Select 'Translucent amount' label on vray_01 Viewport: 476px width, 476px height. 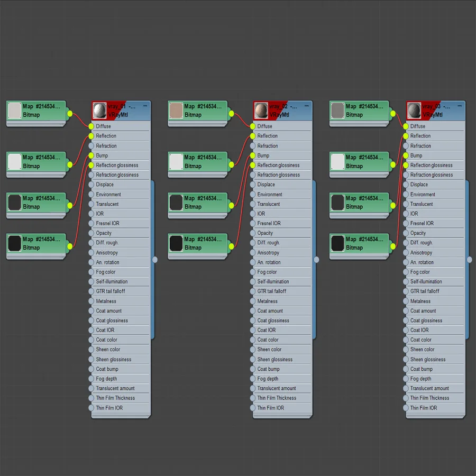[x=115, y=388]
